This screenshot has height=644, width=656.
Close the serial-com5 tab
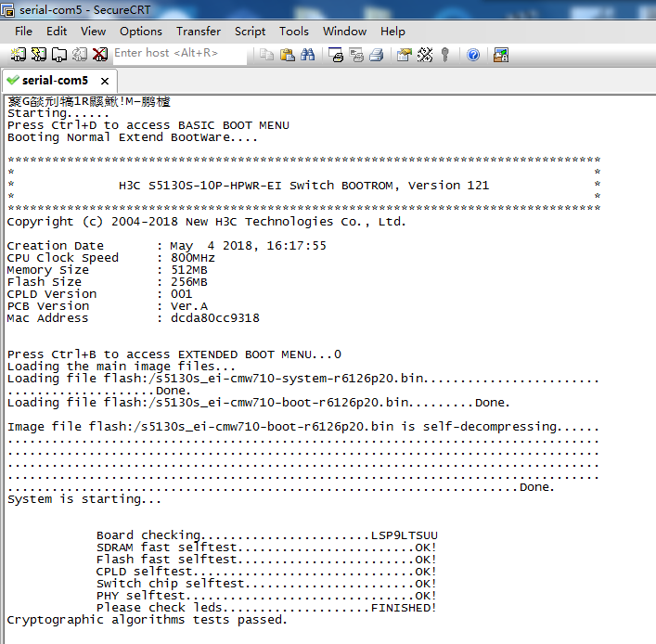pyautogui.click(x=105, y=81)
